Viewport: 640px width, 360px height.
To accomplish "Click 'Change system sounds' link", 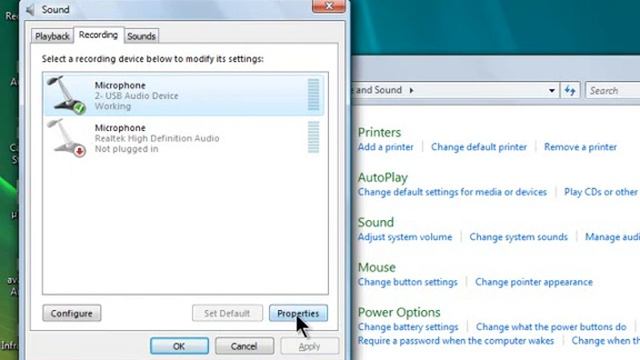I will (x=518, y=237).
